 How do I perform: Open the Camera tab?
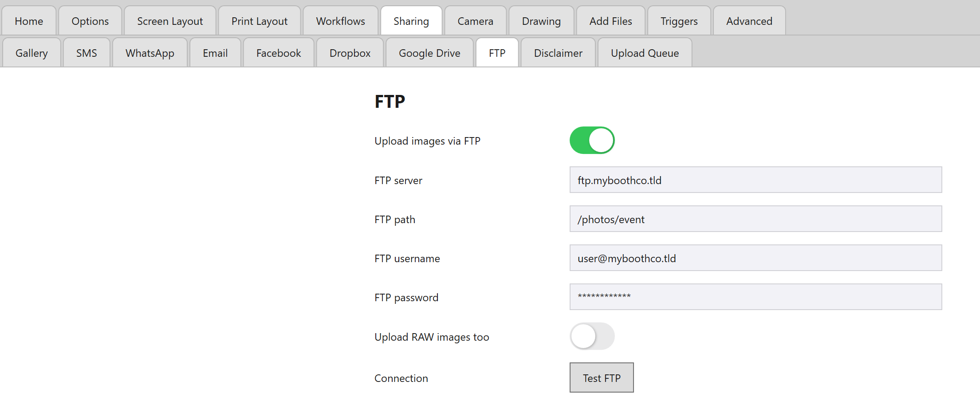pos(476,21)
